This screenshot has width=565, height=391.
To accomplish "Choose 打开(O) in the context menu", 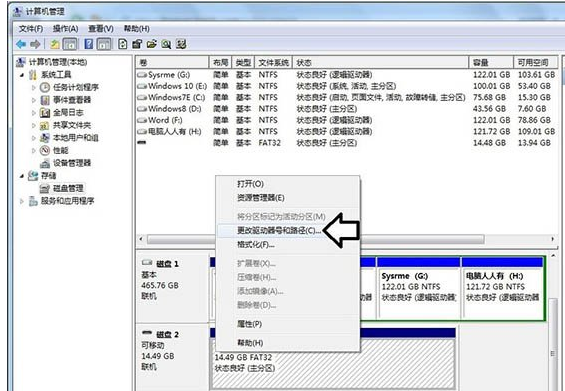I will (x=288, y=184).
